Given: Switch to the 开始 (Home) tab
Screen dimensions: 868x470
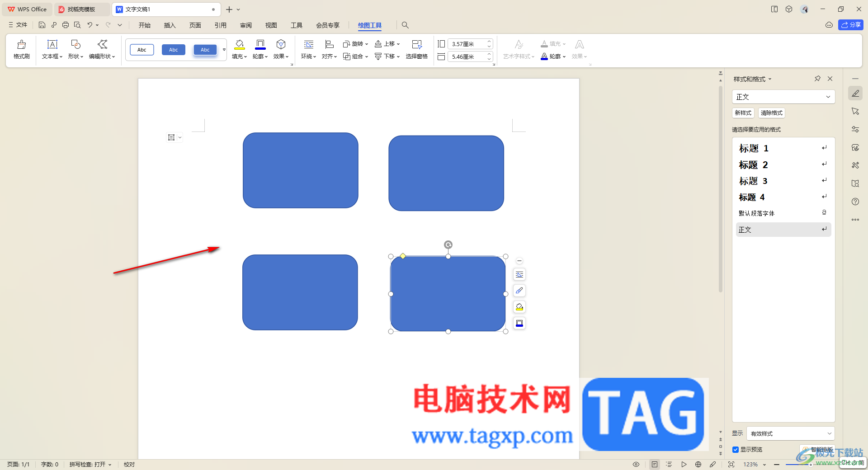Looking at the screenshot, I should pos(145,25).
